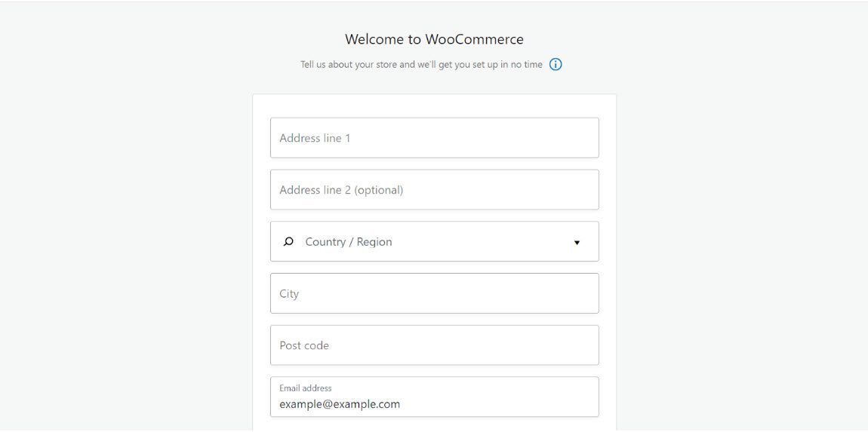This screenshot has height=432, width=868.
Task: Click into Address line 2 (optional) field
Action: pos(435,190)
